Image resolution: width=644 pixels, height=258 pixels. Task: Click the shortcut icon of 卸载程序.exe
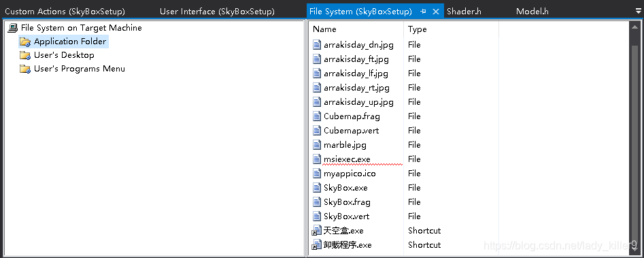coord(317,245)
